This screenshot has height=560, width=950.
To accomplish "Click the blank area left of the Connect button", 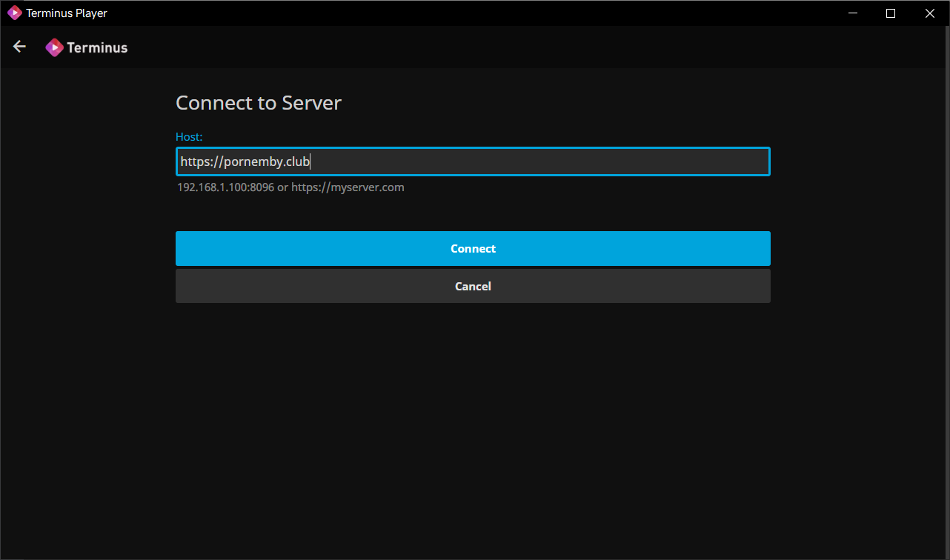I will point(87,249).
